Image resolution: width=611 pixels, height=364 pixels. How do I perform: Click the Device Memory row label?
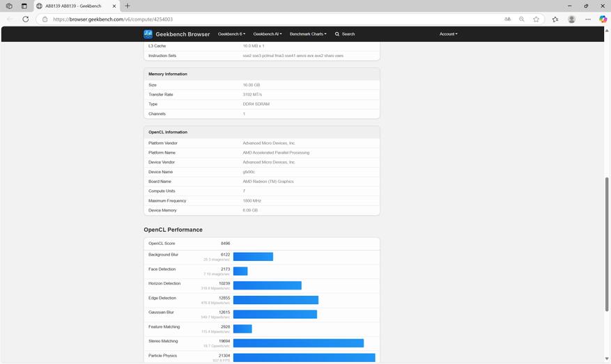pyautogui.click(x=162, y=211)
